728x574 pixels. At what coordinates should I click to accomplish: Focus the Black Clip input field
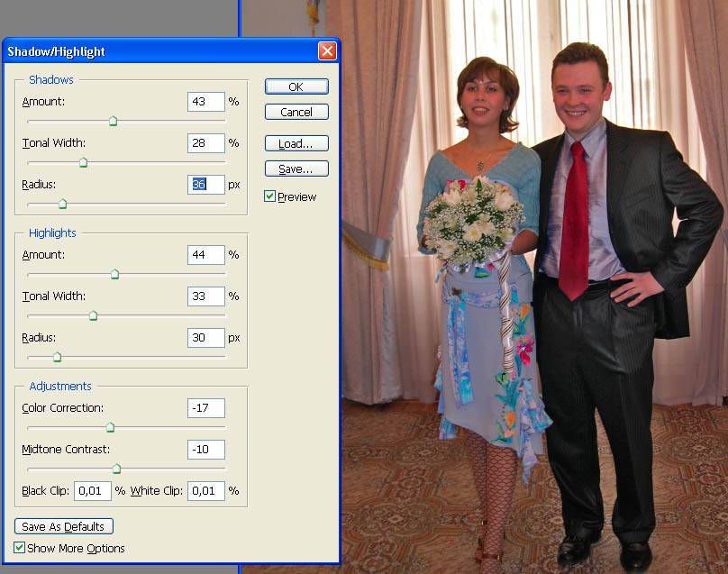(93, 491)
